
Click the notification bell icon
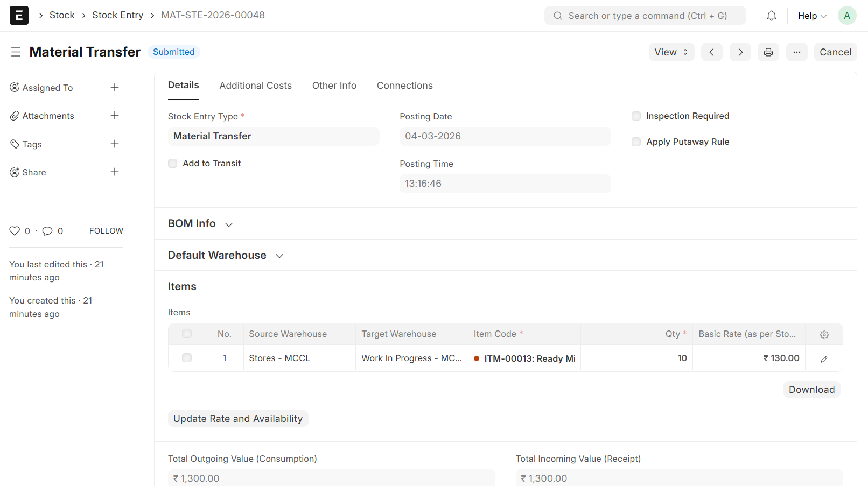coord(771,16)
